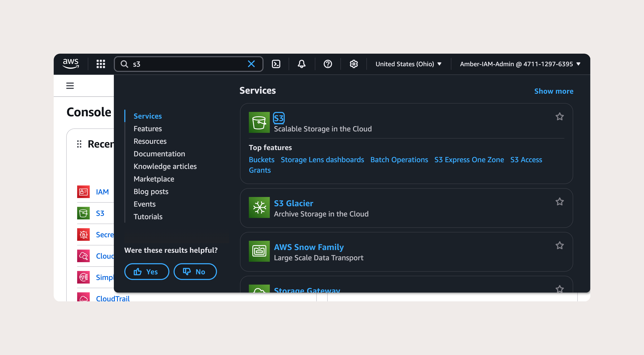Click the CloudTrail icon in recents
The image size is (644, 355).
pyautogui.click(x=83, y=297)
